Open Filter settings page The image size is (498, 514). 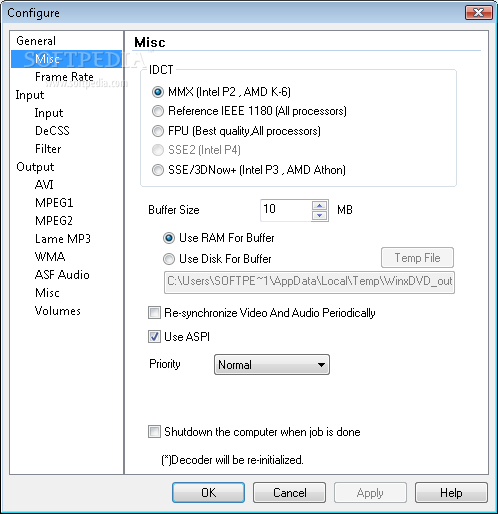point(48,149)
